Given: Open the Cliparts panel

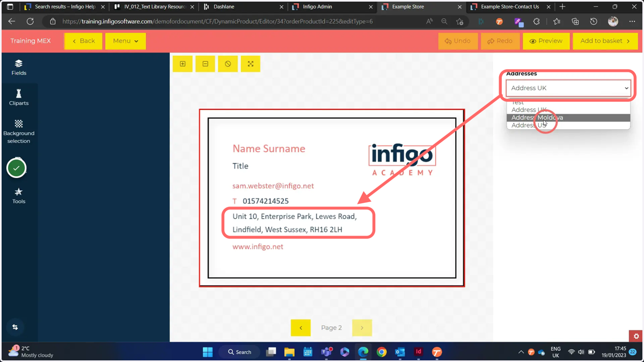Looking at the screenshot, I should coord(19,98).
